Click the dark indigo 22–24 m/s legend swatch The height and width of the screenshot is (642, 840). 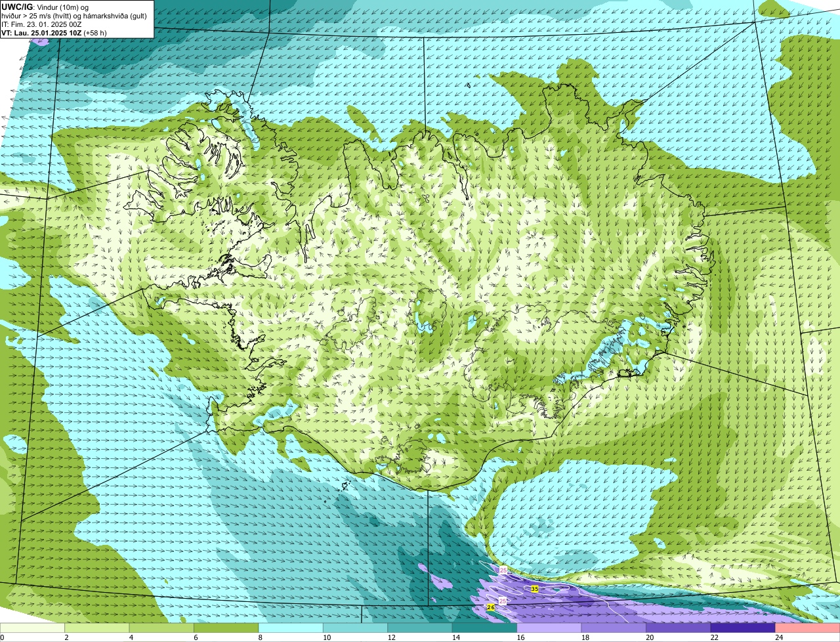pyautogui.click(x=743, y=628)
